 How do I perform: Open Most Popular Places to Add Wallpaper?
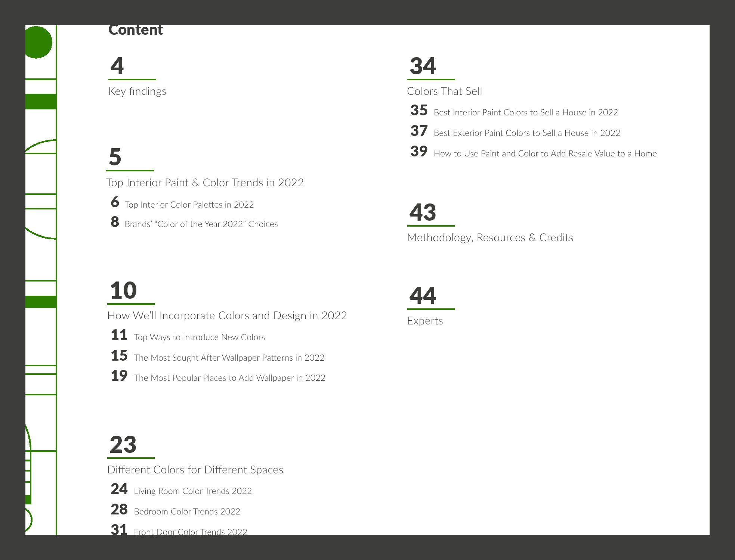[x=229, y=378]
